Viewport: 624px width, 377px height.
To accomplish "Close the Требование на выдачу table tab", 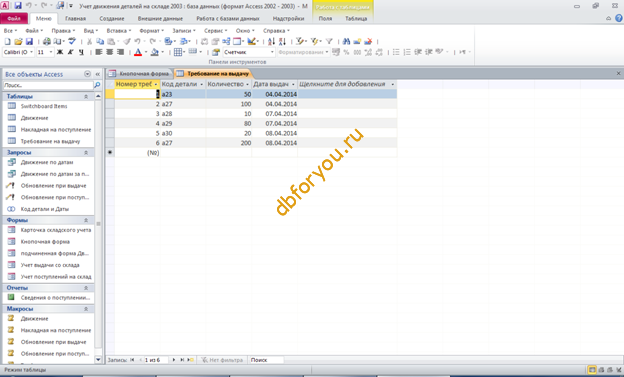I will [x=618, y=74].
